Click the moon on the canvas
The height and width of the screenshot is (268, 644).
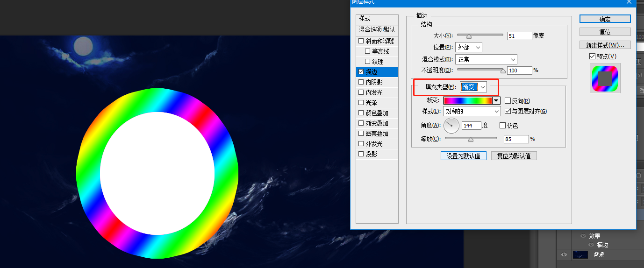point(83,46)
